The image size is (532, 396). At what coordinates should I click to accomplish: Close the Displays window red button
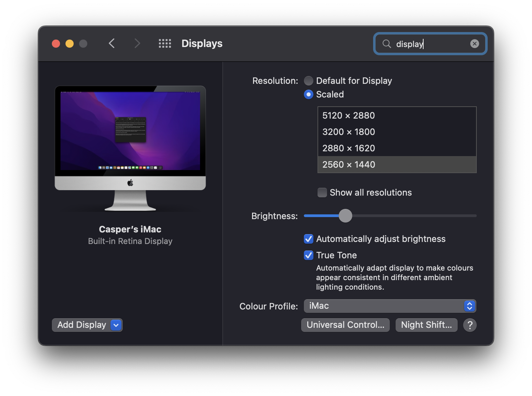point(56,44)
